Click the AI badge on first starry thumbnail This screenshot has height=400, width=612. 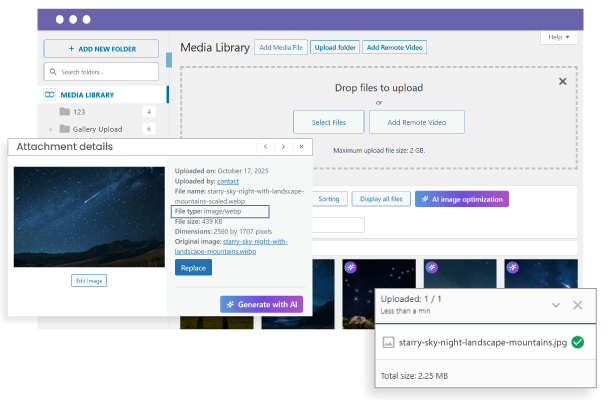(351, 267)
